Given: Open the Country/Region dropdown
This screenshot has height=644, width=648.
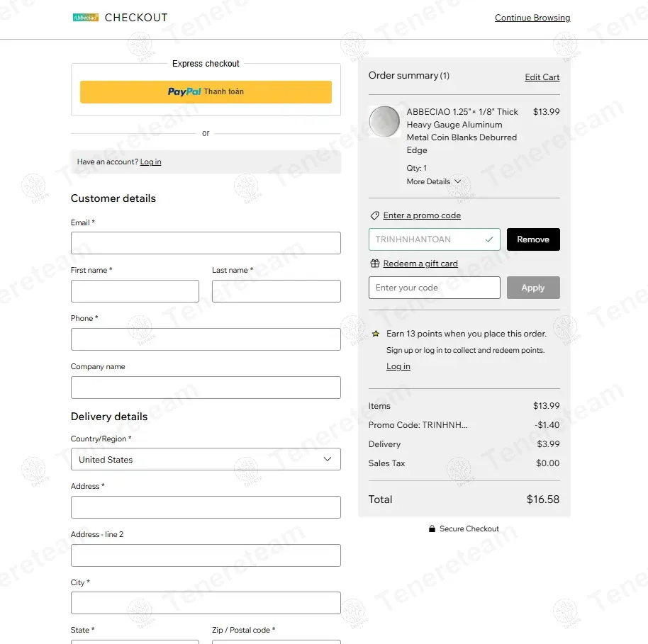Looking at the screenshot, I should point(206,459).
